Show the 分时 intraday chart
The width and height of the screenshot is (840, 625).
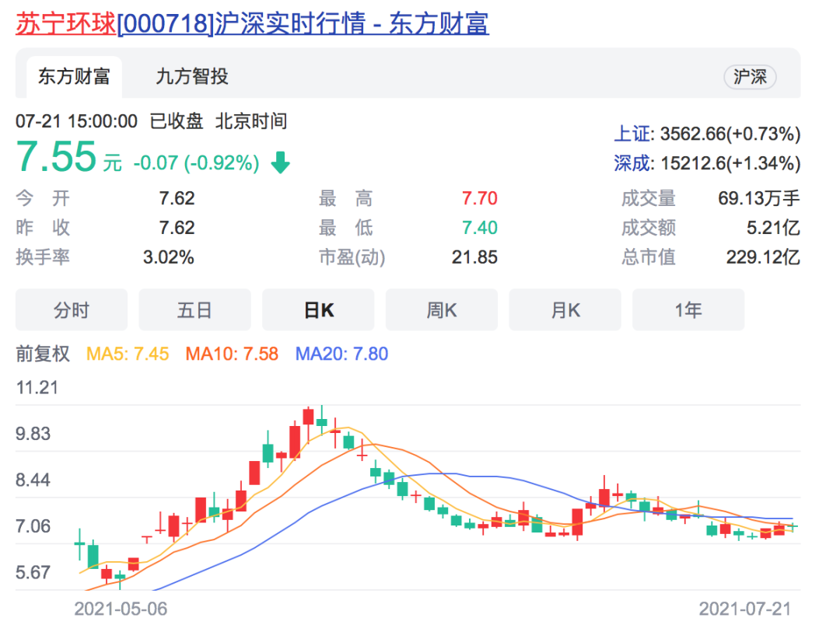(72, 309)
